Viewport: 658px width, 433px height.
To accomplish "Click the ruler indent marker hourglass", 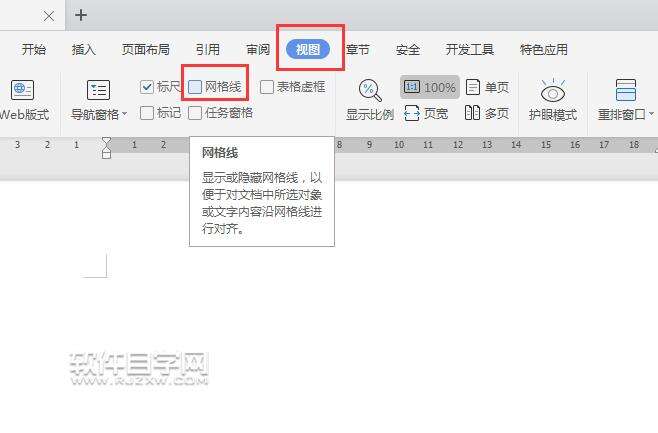I will tap(107, 148).
